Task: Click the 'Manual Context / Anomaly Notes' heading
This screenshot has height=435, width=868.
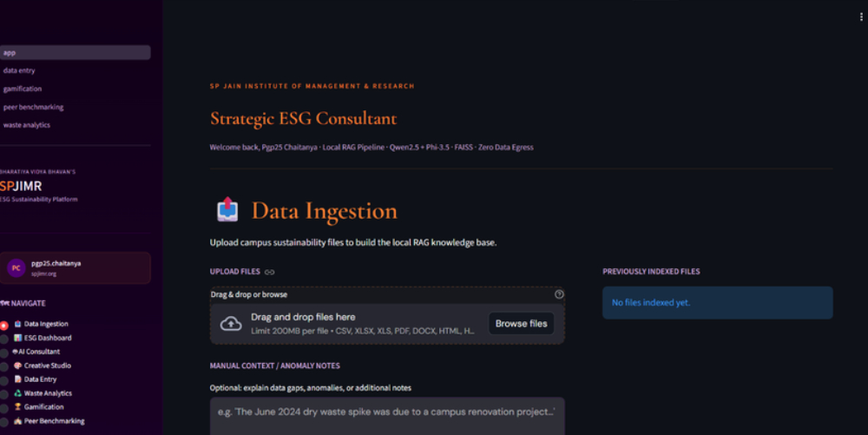Action: pyautogui.click(x=274, y=366)
